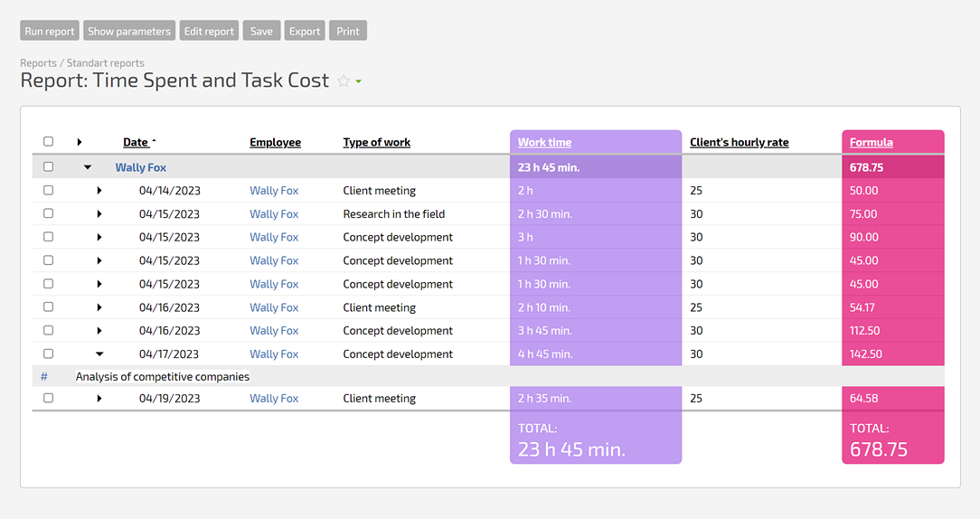This screenshot has width=980, height=519.
Task: Expand the 04/14/2023 Client meeting row
Action: pos(99,191)
